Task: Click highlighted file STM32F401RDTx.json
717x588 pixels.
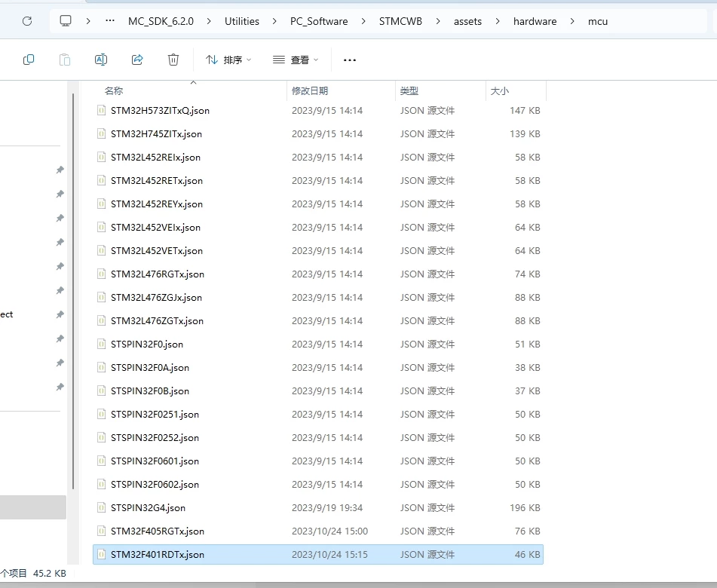Action: point(318,554)
